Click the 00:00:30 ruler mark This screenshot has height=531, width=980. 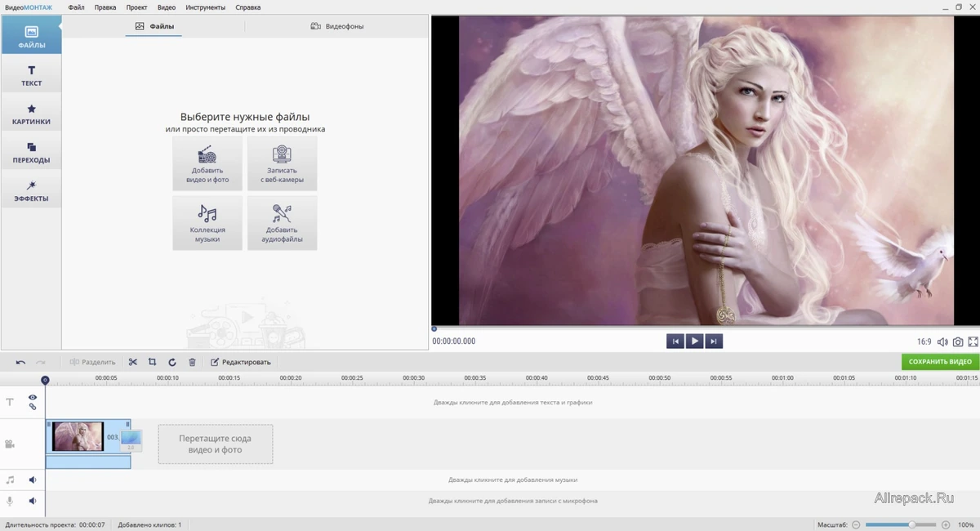coord(414,378)
